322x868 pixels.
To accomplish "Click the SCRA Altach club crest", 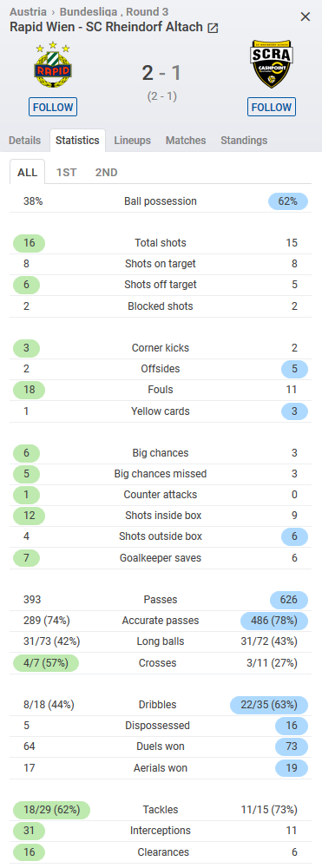I will pos(271,65).
